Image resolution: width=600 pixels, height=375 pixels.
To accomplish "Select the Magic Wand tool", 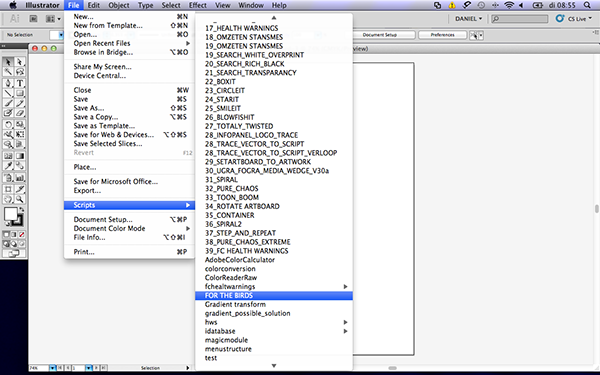I will [8, 72].
